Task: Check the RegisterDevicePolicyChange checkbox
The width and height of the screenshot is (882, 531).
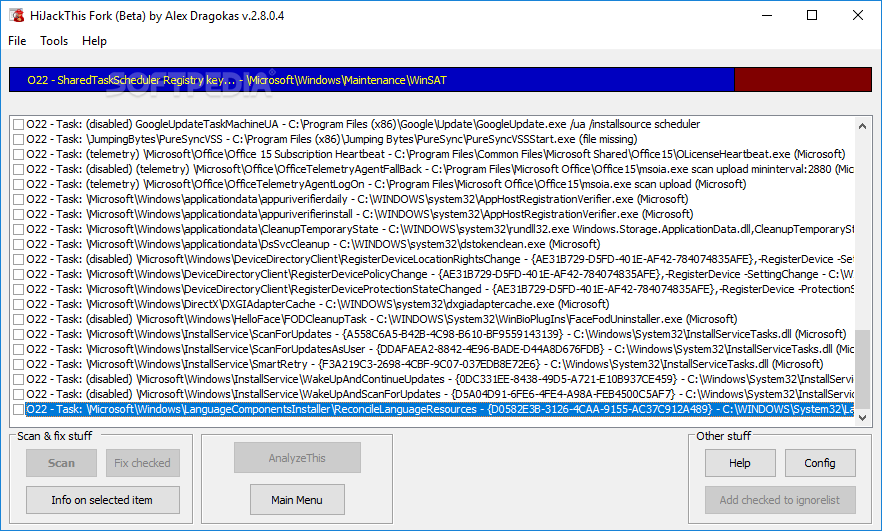Action: pos(19,274)
